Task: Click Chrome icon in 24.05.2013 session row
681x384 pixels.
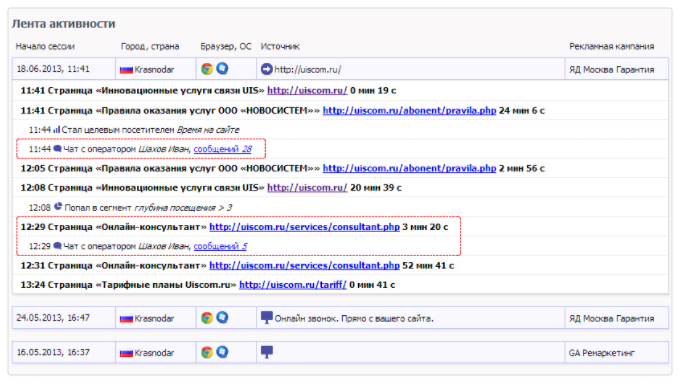Action: (x=207, y=318)
